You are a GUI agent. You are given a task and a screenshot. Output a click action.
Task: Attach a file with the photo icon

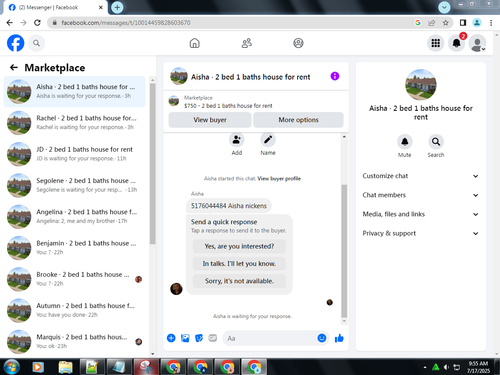click(185, 338)
